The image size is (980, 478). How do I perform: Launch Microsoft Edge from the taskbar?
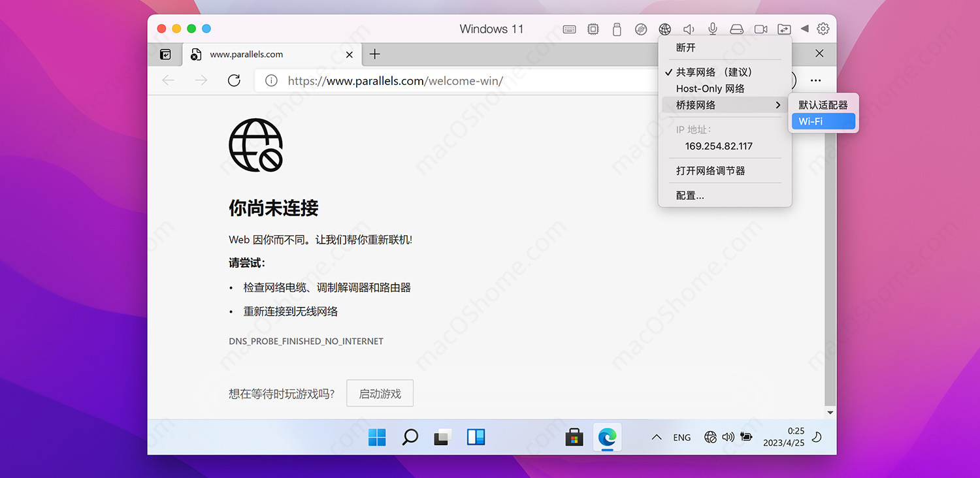[x=607, y=437]
